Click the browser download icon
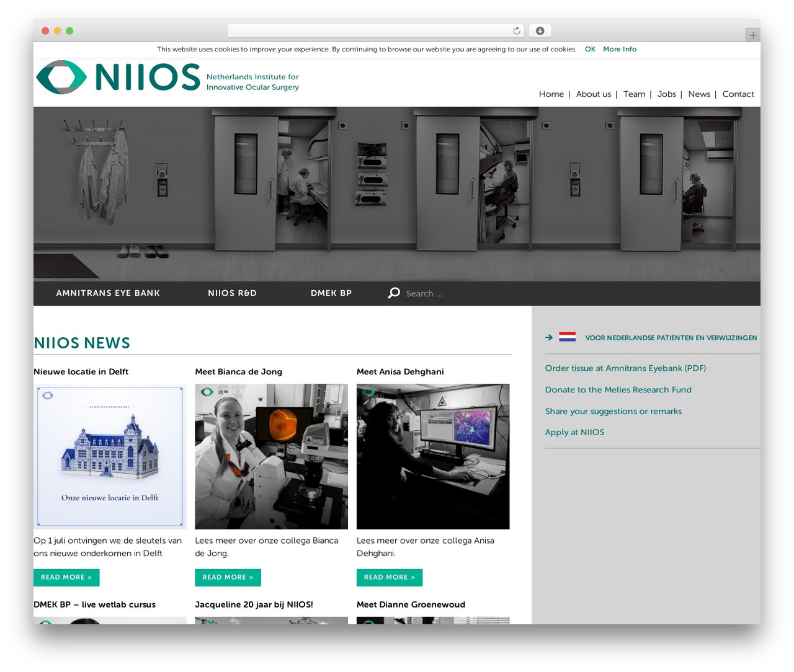 pyautogui.click(x=540, y=31)
